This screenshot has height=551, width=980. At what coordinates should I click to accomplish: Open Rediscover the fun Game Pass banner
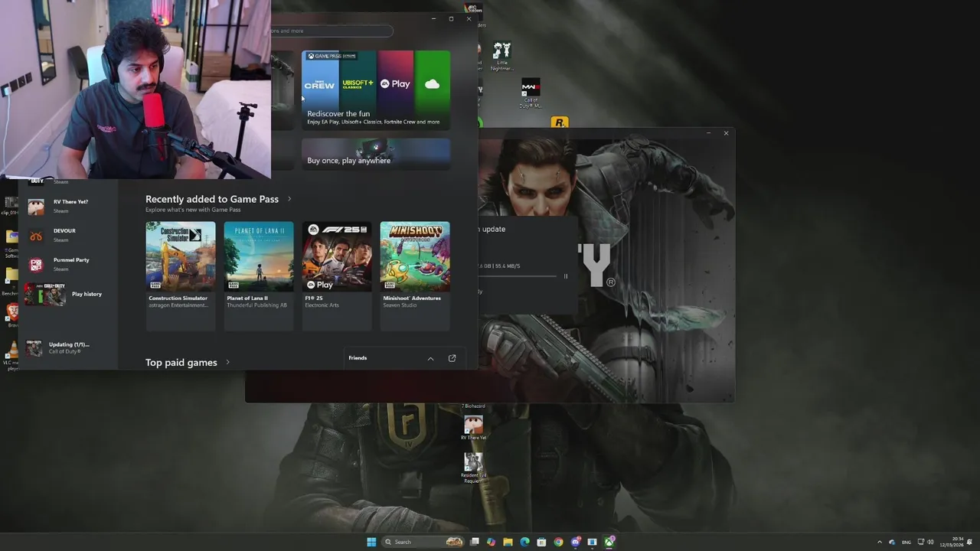pyautogui.click(x=376, y=90)
